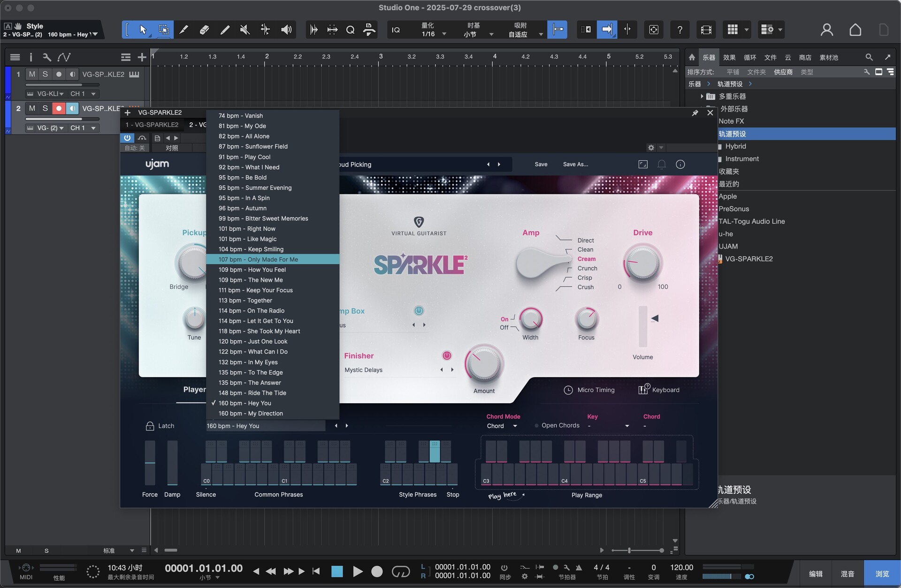
Task: Open the Start page home icon
Action: [855, 30]
